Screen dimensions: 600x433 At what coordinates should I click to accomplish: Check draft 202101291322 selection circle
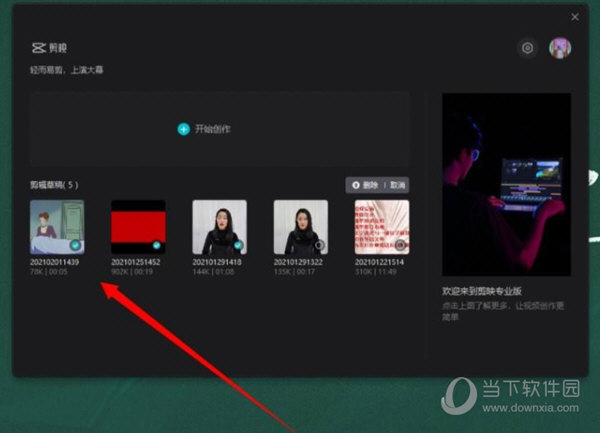click(319, 245)
